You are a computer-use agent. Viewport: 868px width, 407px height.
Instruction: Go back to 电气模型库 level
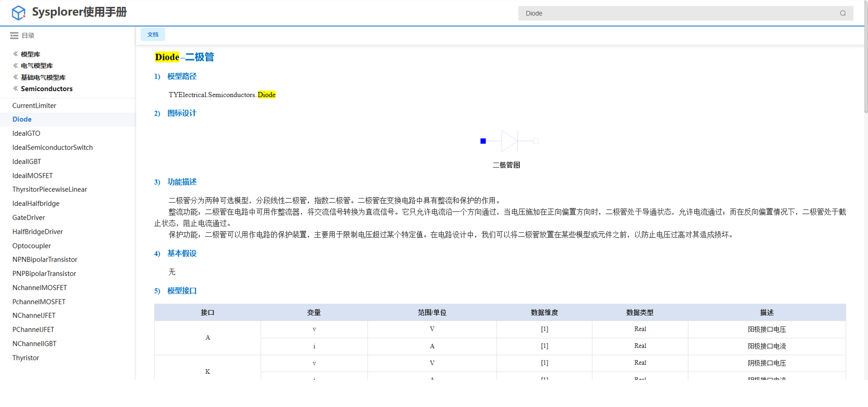[36, 66]
